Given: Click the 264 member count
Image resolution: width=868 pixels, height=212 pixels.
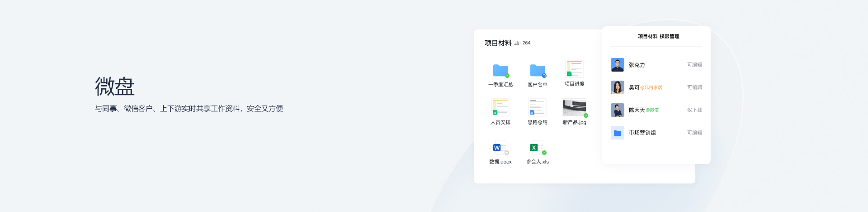Looking at the screenshot, I should point(526,43).
